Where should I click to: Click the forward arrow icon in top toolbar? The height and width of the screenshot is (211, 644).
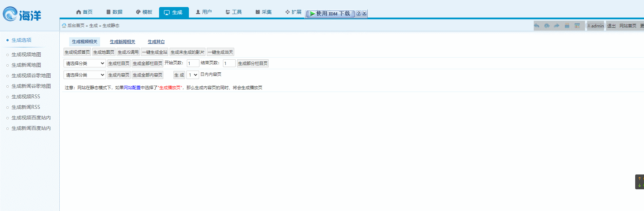[x=557, y=26]
